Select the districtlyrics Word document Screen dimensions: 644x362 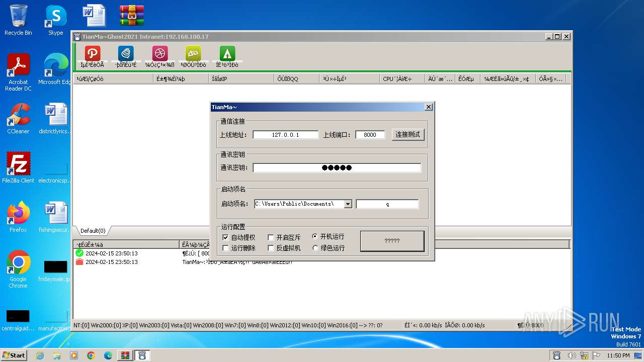[55, 119]
